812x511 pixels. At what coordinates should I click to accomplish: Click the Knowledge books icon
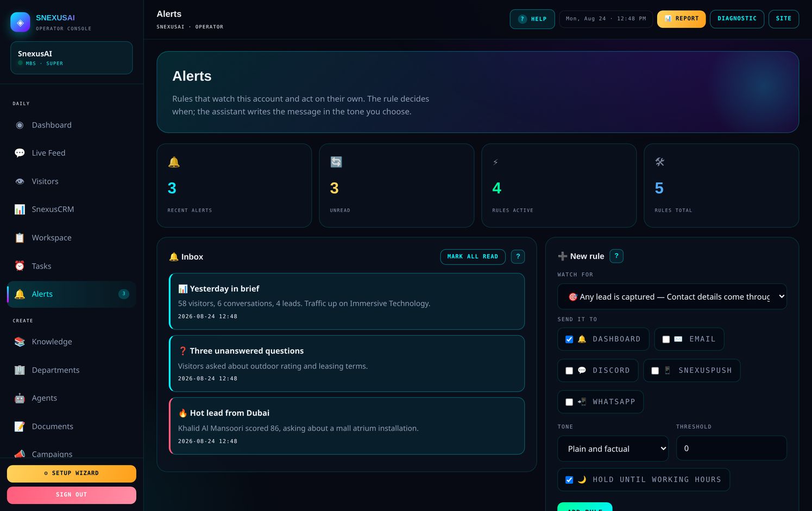(20, 342)
